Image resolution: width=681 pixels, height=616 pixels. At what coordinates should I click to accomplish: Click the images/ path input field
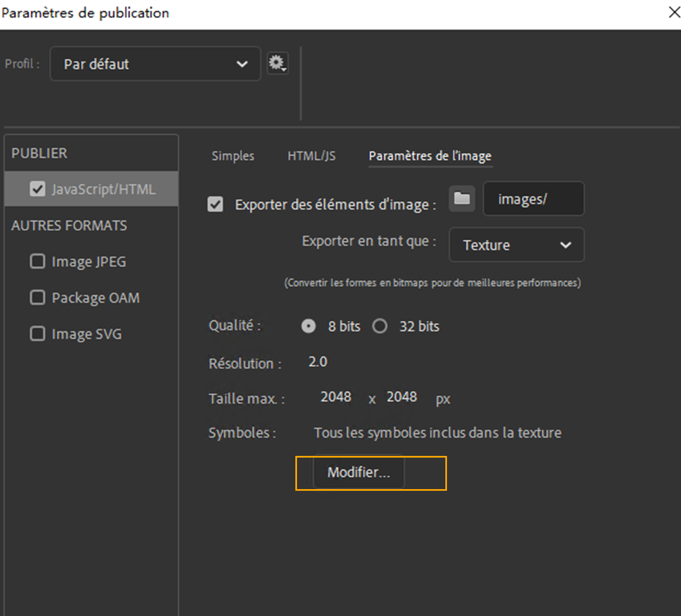click(533, 199)
